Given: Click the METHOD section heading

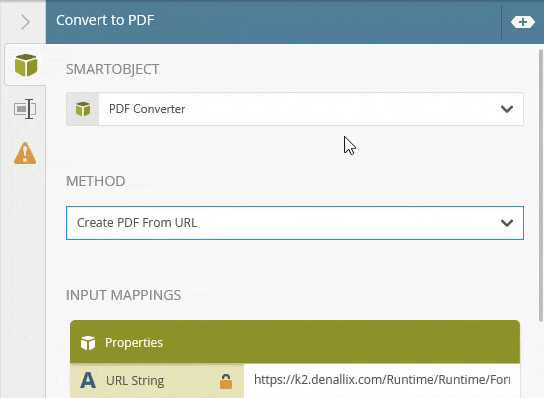Looking at the screenshot, I should pyautogui.click(x=96, y=181).
